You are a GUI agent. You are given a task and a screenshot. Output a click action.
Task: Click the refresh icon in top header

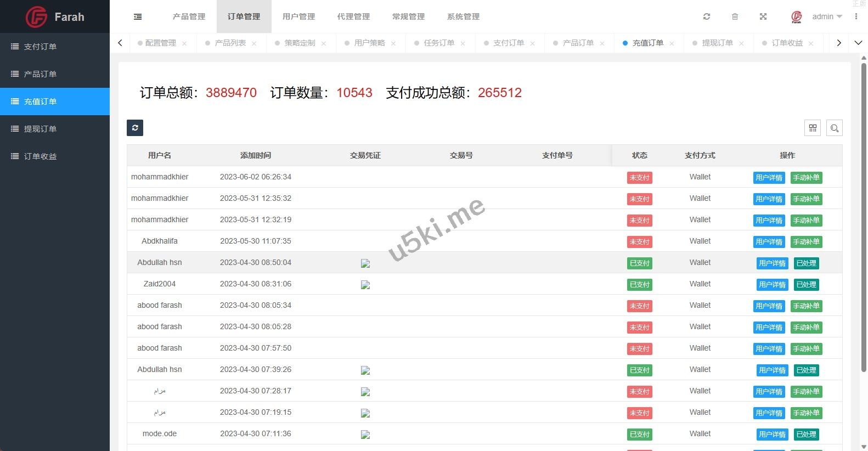pyautogui.click(x=707, y=17)
